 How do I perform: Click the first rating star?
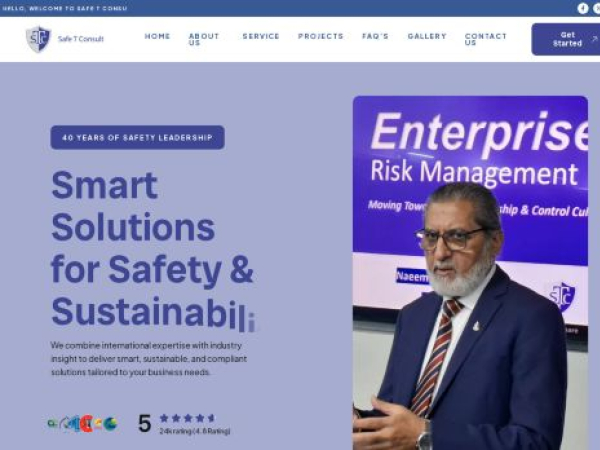pos(164,418)
